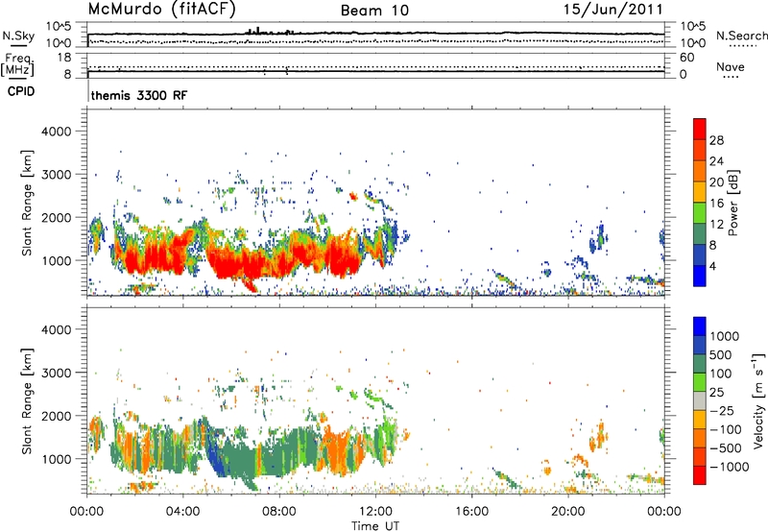Click the Time UT axis label
The height and width of the screenshot is (532, 768).
pyautogui.click(x=375, y=526)
